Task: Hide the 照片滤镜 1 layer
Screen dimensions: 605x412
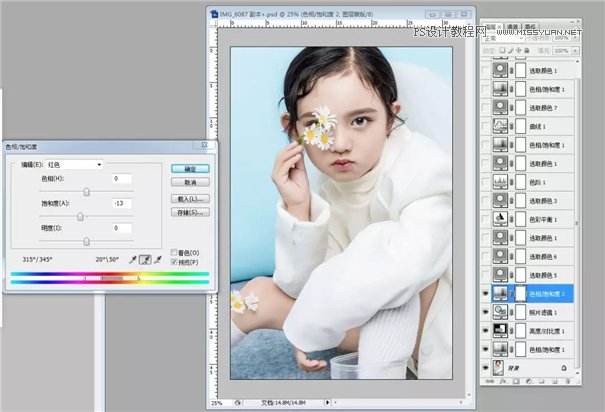Action: (487, 312)
